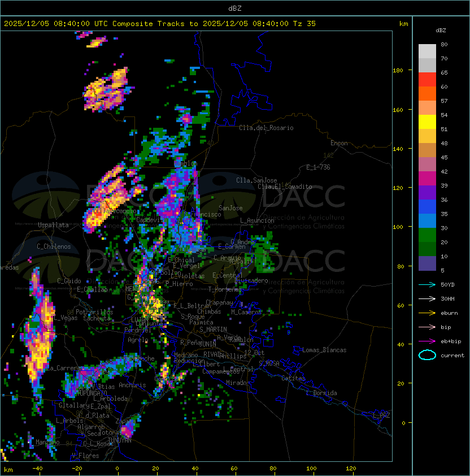The height and width of the screenshot is (476, 470).
Task: Pick the light blue 30-35 dBZ swatch
Action: (x=427, y=220)
